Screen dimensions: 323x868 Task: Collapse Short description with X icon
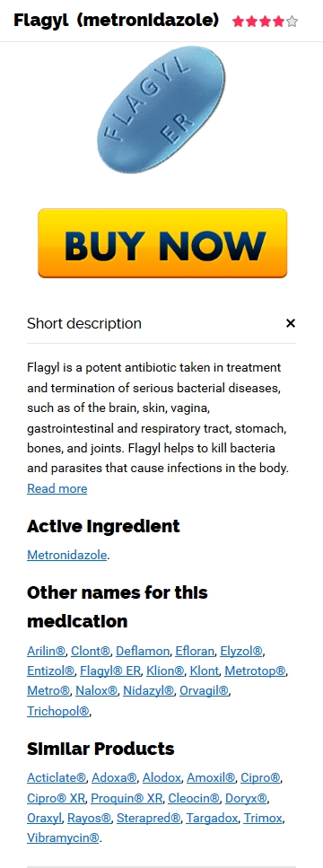click(291, 323)
